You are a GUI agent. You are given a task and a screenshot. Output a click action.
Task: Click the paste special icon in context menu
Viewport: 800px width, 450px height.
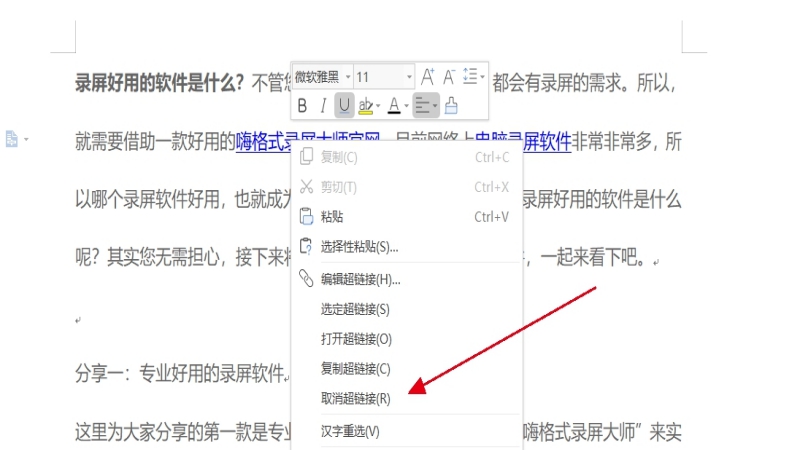pyautogui.click(x=307, y=246)
